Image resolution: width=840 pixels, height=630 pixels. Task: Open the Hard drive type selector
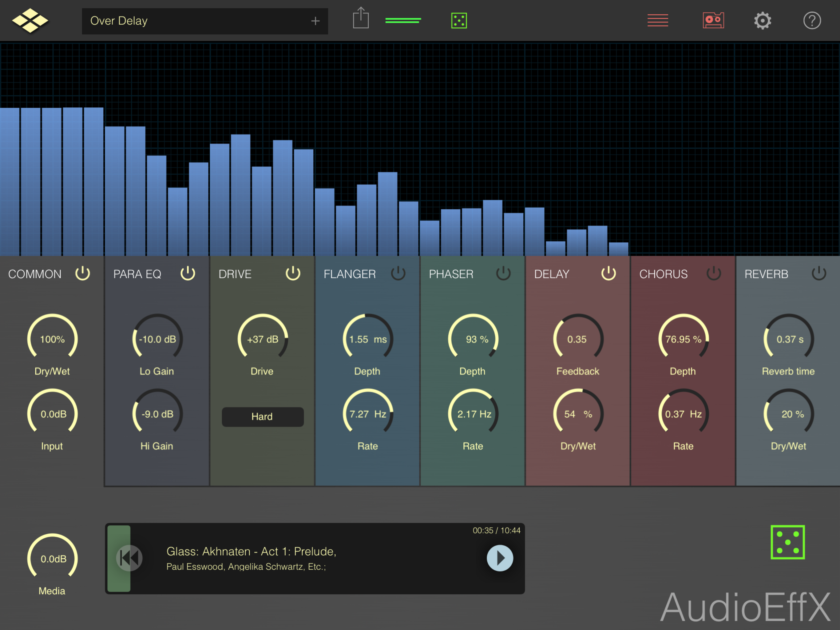(262, 417)
